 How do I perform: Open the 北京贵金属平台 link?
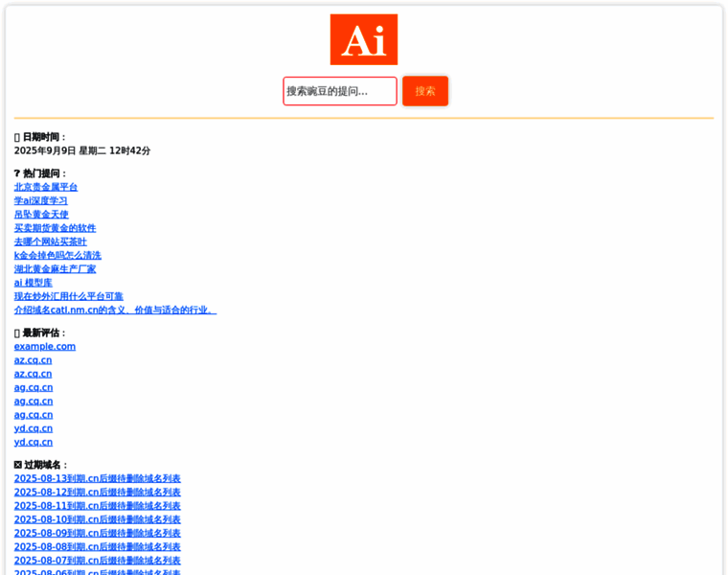(46, 187)
